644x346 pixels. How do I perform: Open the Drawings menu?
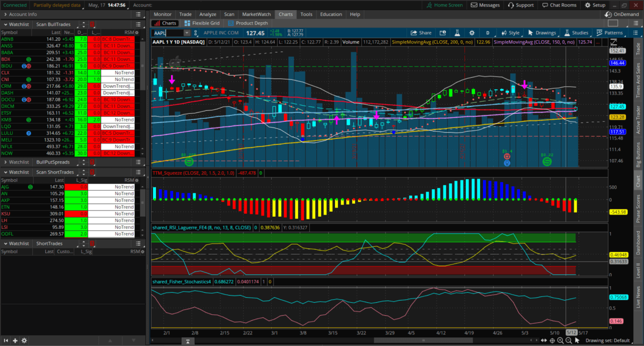[541, 33]
